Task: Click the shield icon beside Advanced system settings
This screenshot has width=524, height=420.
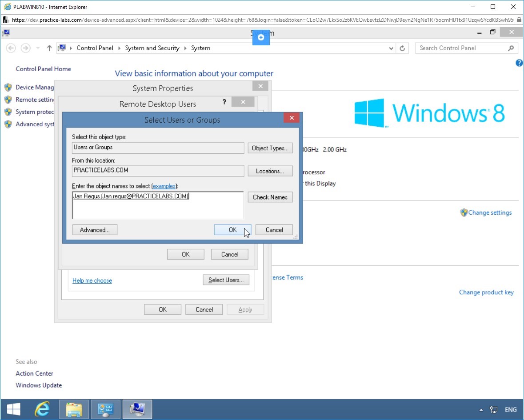Action: [8, 124]
